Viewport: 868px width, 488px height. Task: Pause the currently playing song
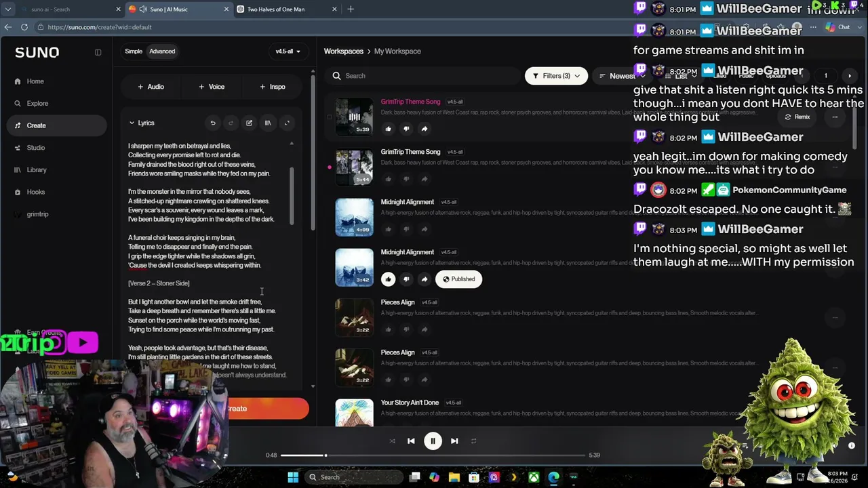[433, 441]
